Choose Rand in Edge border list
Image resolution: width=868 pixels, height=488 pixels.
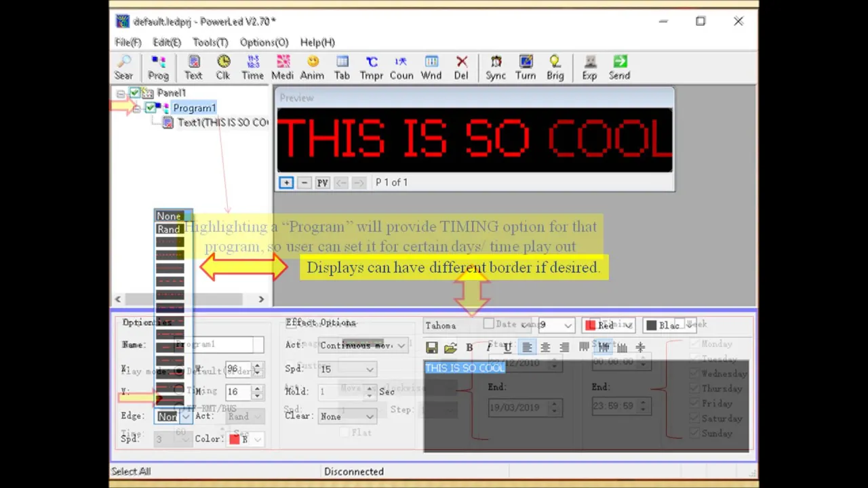coord(170,229)
